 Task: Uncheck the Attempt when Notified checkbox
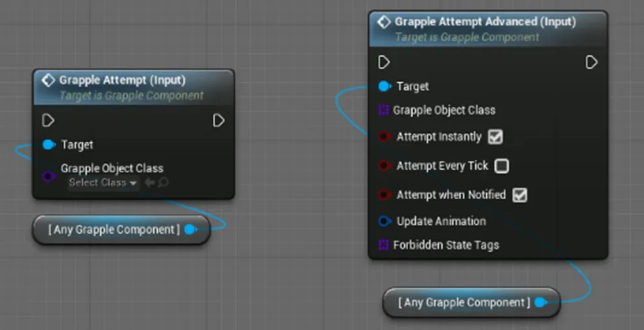click(520, 195)
